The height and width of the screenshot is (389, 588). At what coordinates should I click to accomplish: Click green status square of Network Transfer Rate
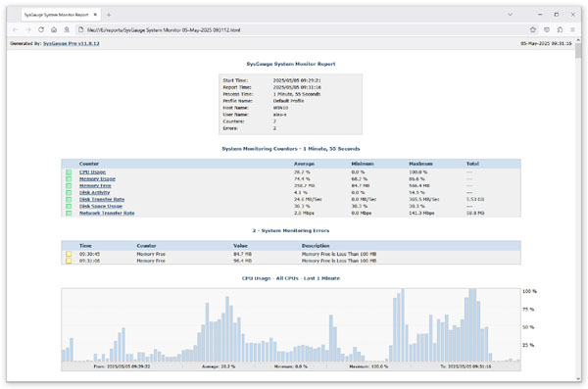tap(69, 213)
